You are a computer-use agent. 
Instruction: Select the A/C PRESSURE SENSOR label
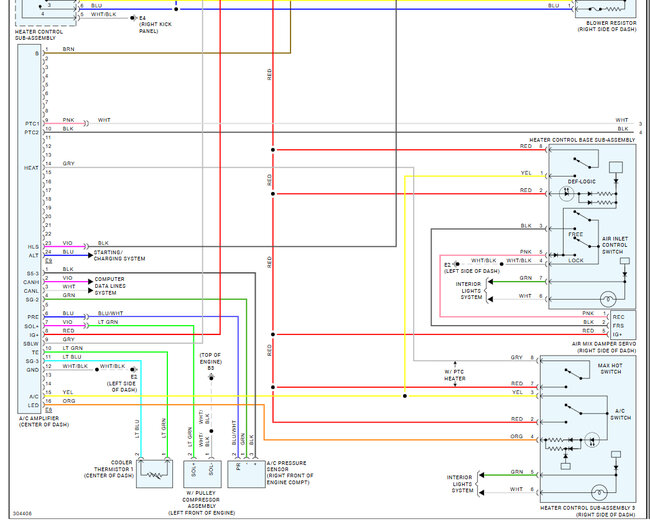[290, 473]
